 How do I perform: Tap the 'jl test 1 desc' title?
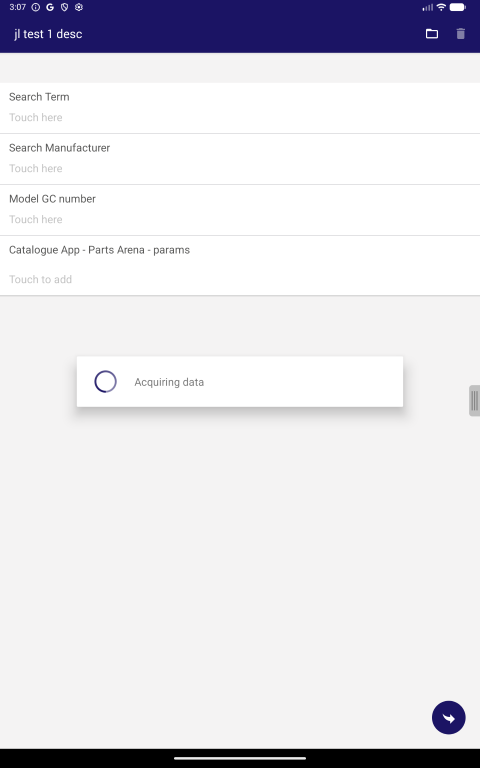48,34
